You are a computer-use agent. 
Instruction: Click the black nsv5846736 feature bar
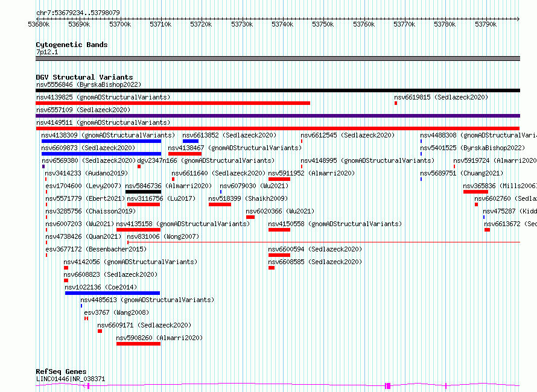pos(143,192)
